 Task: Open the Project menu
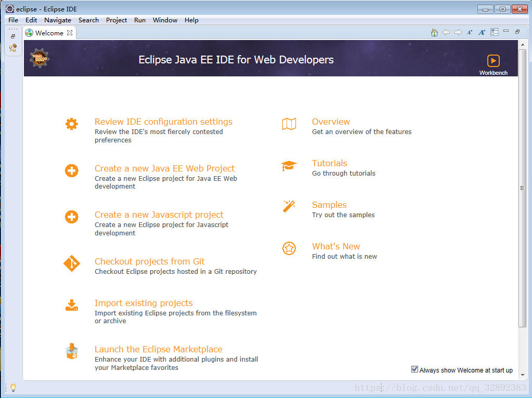116,20
